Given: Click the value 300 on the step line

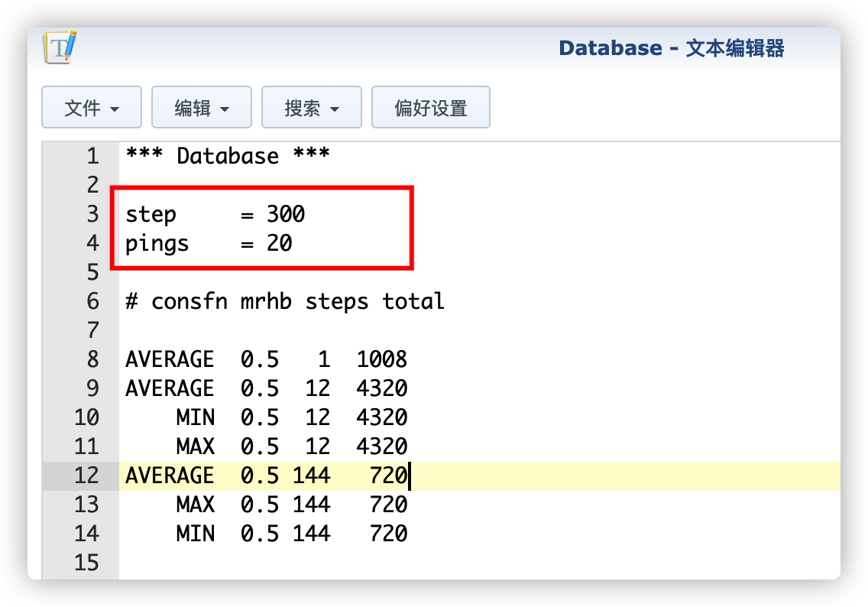Looking at the screenshot, I should tap(286, 215).
